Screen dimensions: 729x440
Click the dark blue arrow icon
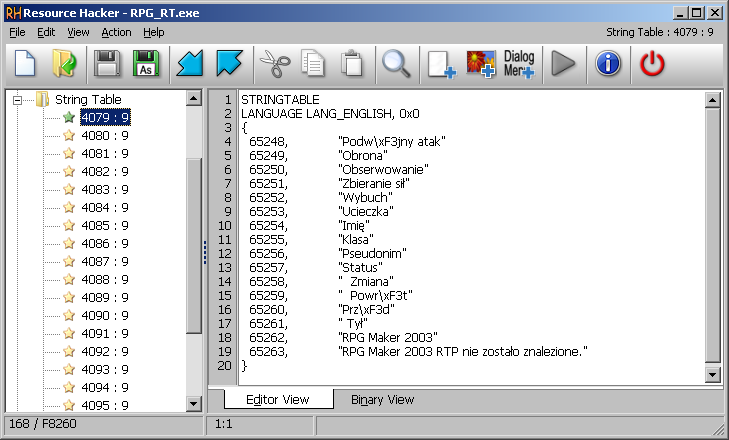[229, 64]
